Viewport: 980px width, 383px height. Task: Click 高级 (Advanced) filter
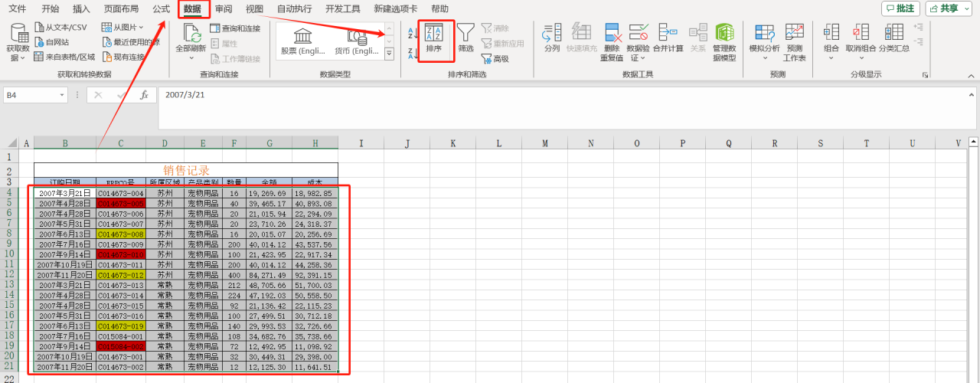[x=495, y=58]
